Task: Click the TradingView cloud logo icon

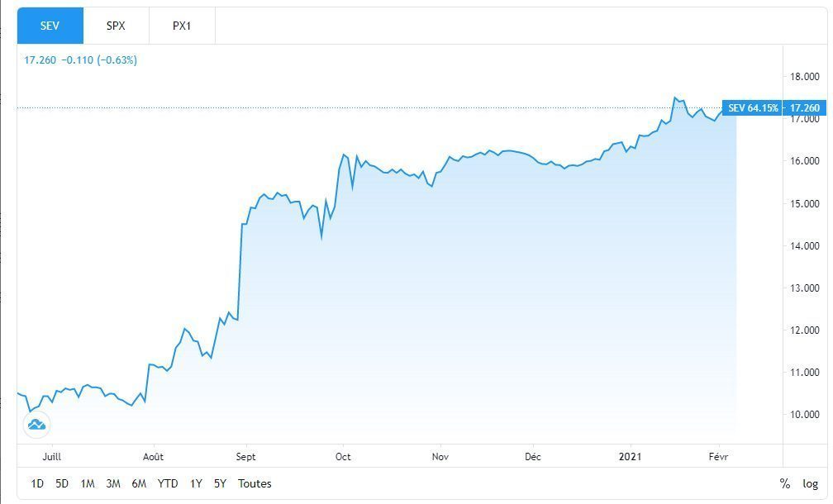Action: 37,425
